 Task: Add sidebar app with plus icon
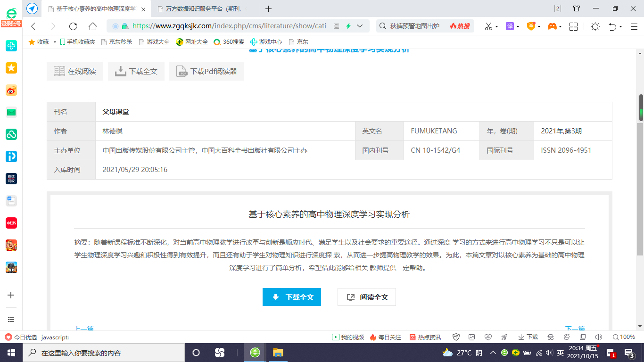(11, 295)
